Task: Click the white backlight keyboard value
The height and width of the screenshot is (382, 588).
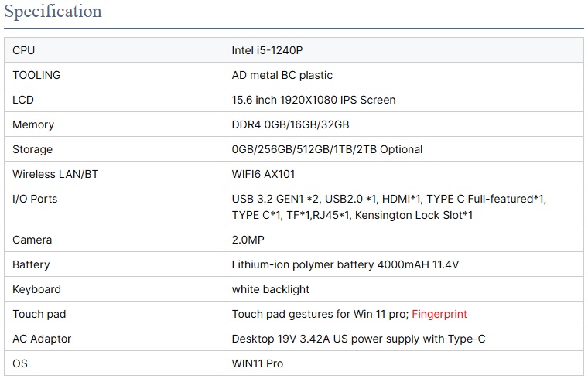Action: pyautogui.click(x=270, y=289)
